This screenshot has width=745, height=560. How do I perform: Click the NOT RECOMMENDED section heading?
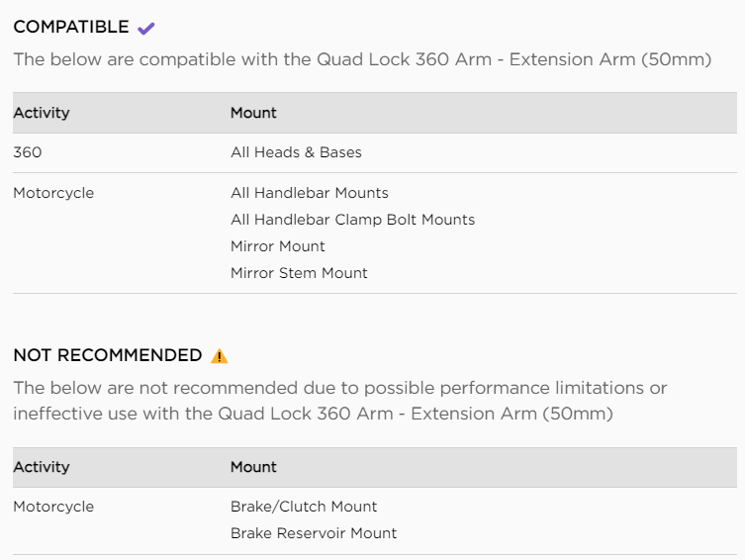(107, 355)
